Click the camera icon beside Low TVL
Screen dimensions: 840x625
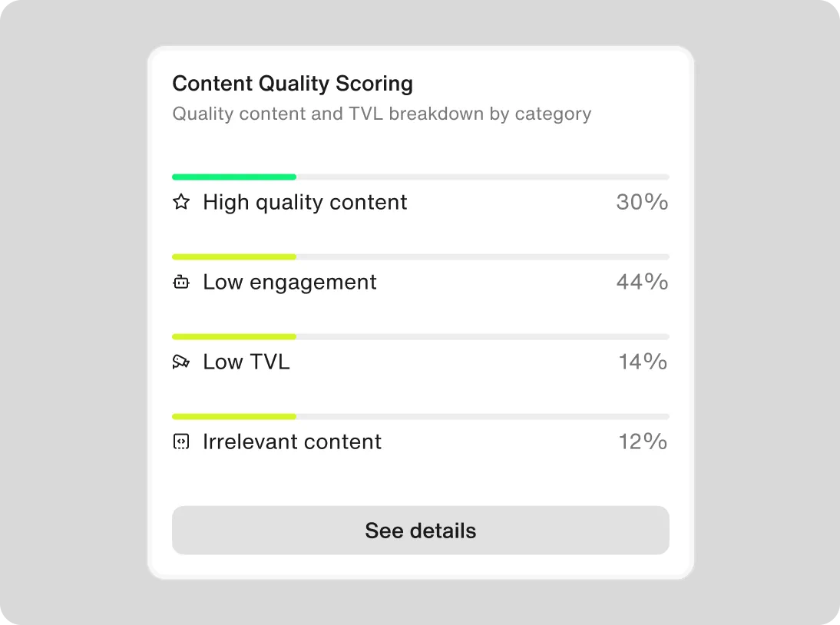click(x=181, y=362)
